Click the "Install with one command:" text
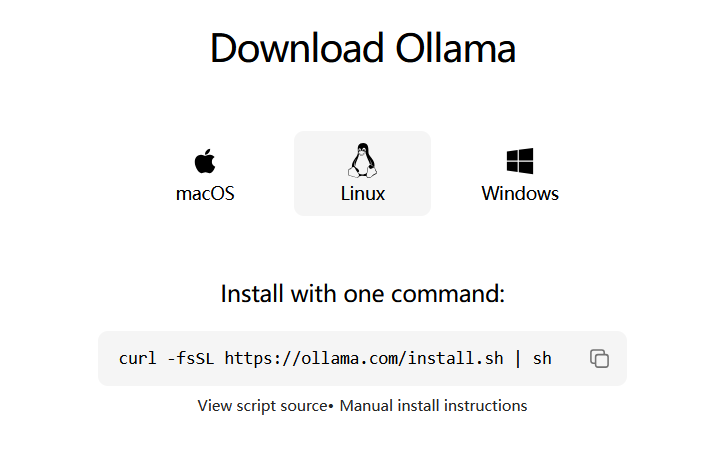Image resolution: width=728 pixels, height=451 pixels. point(363,294)
